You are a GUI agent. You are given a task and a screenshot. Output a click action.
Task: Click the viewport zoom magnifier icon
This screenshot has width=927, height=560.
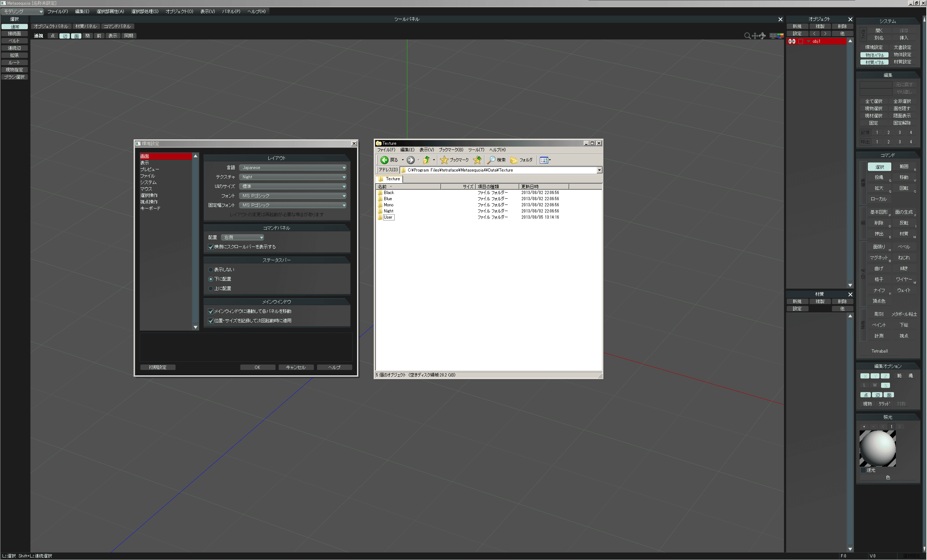[x=747, y=36]
